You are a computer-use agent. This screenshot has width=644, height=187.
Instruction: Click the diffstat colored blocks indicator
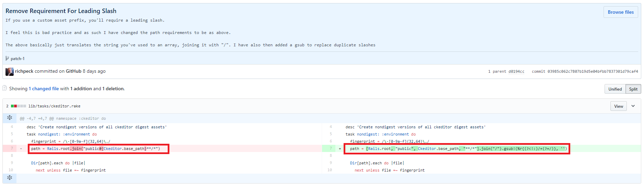[19, 106]
